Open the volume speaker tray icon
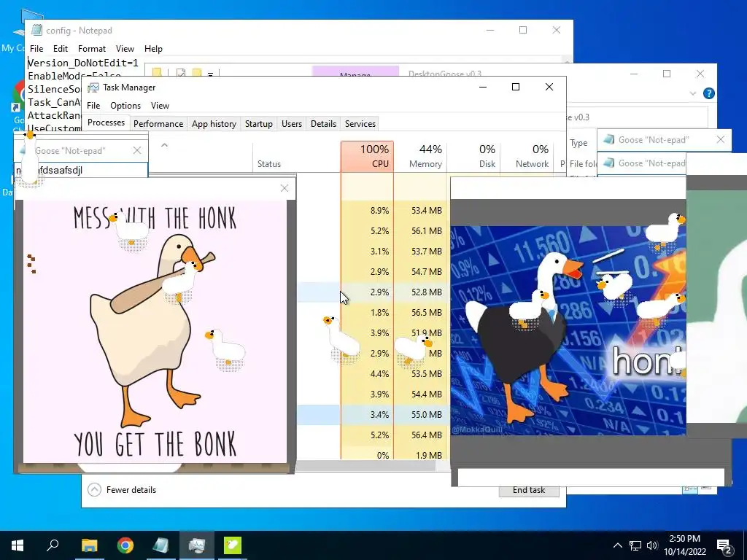This screenshot has width=747, height=560. [652, 545]
